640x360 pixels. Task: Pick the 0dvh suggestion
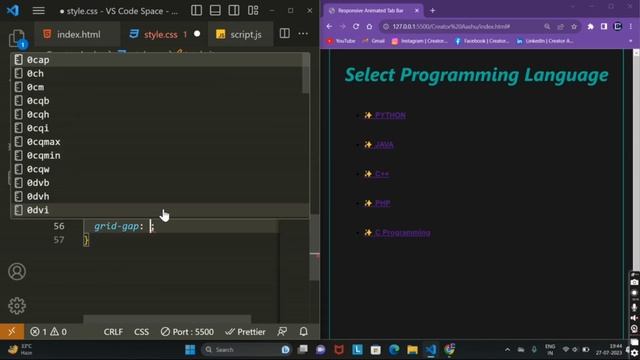coord(160,197)
